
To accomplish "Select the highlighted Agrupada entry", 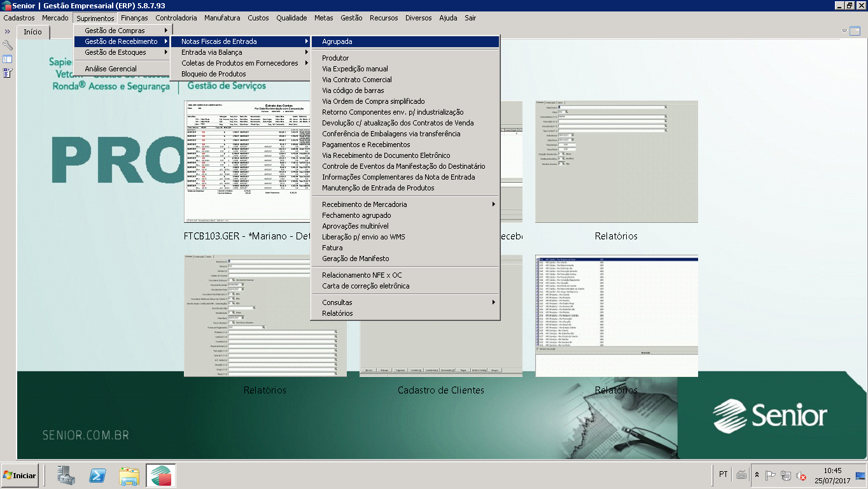I will [x=405, y=41].
